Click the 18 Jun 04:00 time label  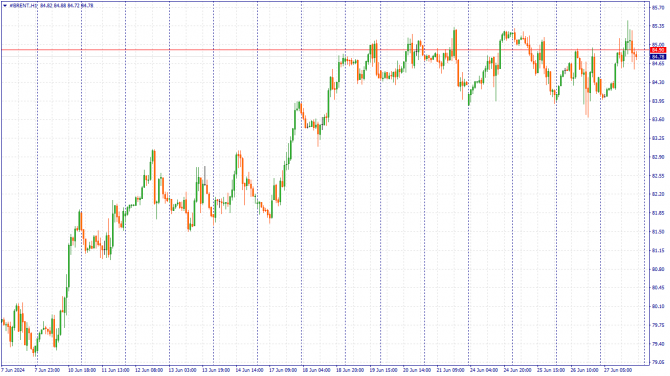click(316, 370)
